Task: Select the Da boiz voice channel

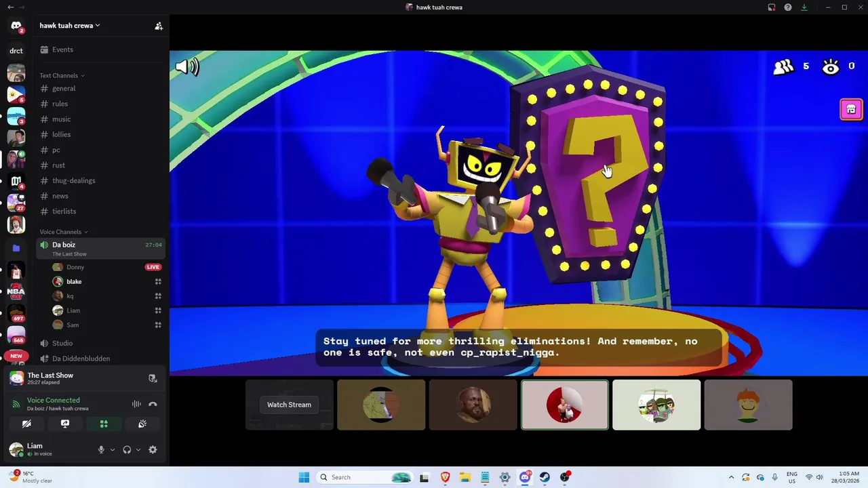Action: tap(100, 248)
